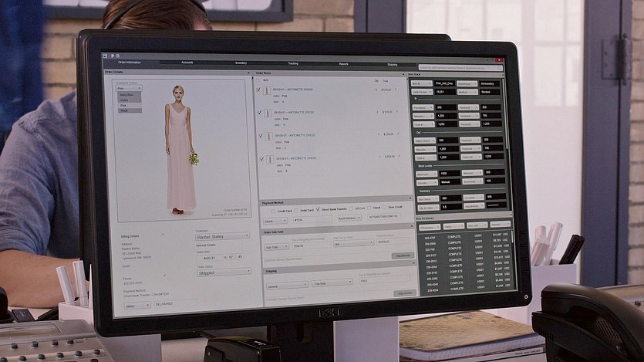Viewport: 644px width, 362px height.
Task: Open the Order status dropdown showing Shipped
Action: [x=224, y=272]
